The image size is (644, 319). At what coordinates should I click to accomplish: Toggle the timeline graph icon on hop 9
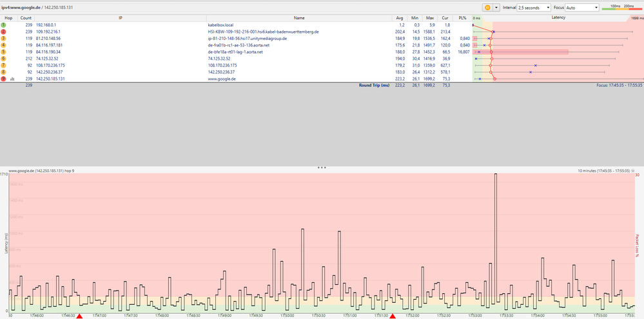tap(12, 79)
